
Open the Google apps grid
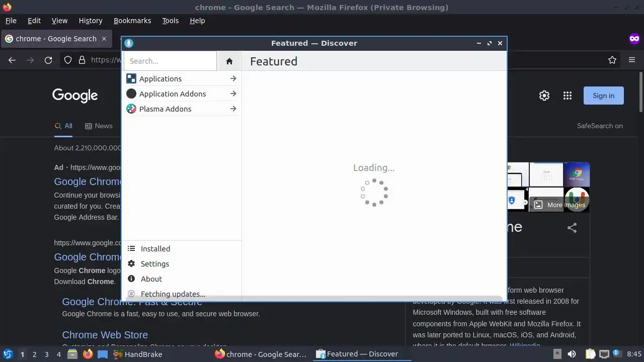568,96
